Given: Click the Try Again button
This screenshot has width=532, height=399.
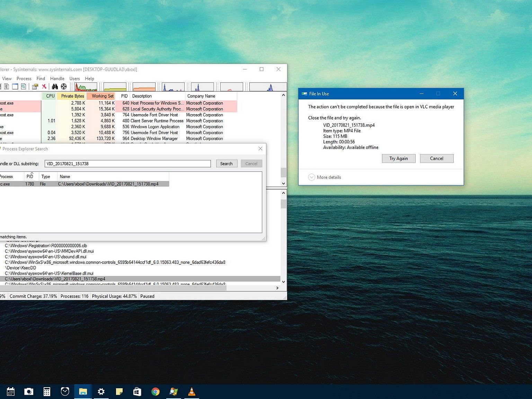Looking at the screenshot, I should pyautogui.click(x=398, y=159).
